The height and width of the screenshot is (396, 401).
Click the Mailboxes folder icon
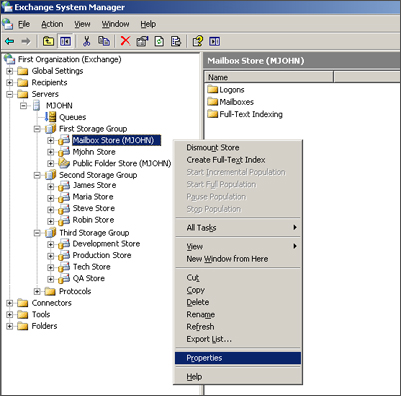(x=212, y=102)
